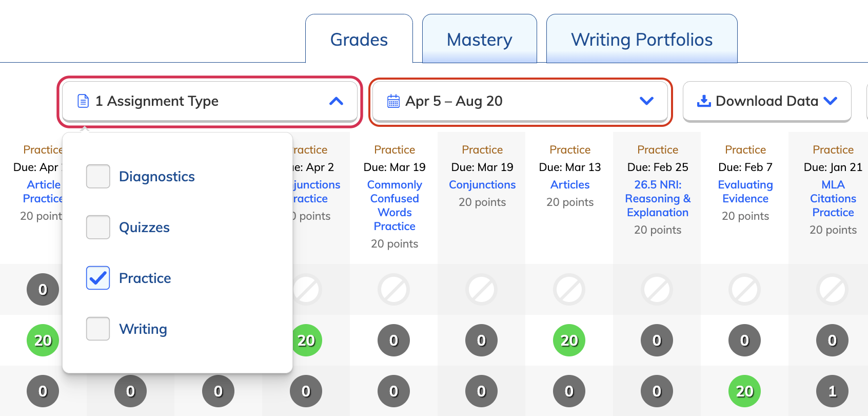868x416 pixels.
Task: Click the calendar icon in the date filter
Action: 392,101
